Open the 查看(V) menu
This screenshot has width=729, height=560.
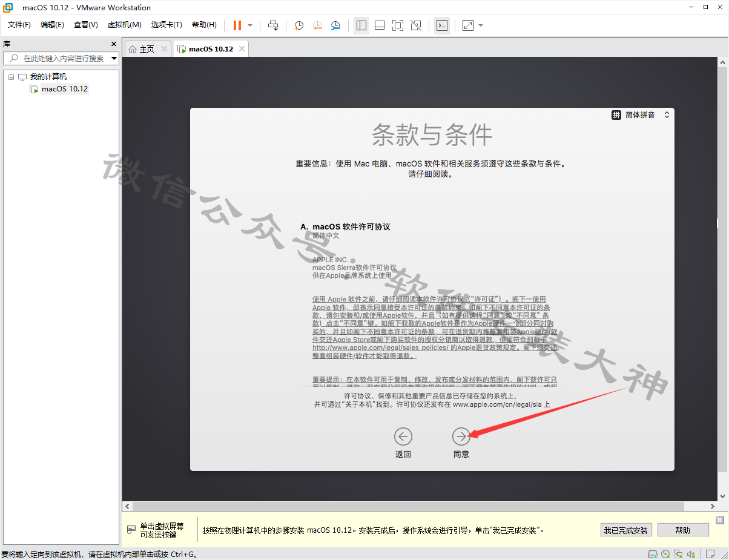click(x=85, y=25)
